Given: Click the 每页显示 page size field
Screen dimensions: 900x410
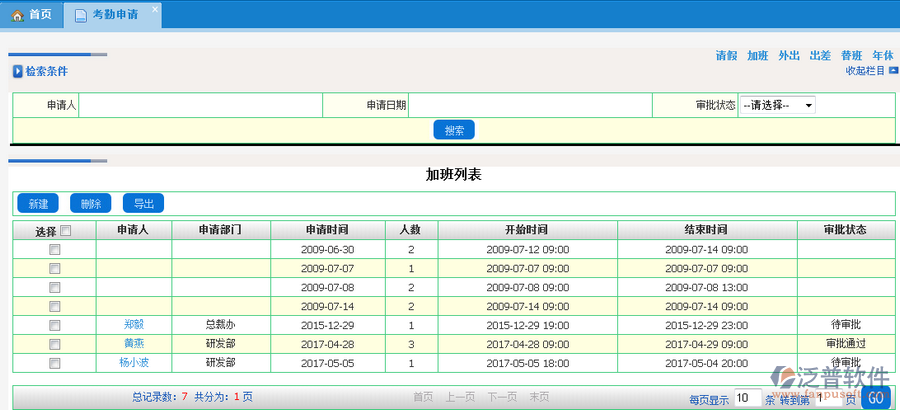Looking at the screenshot, I should (747, 398).
